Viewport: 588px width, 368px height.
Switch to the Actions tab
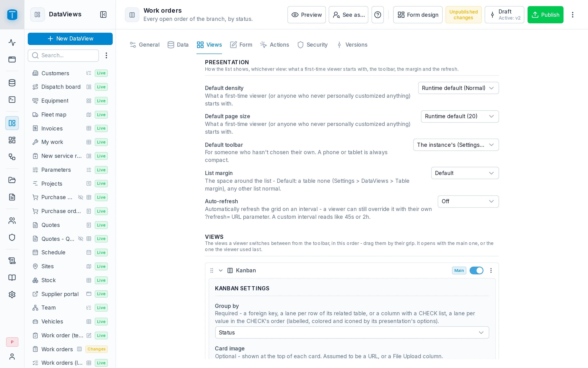(x=275, y=45)
